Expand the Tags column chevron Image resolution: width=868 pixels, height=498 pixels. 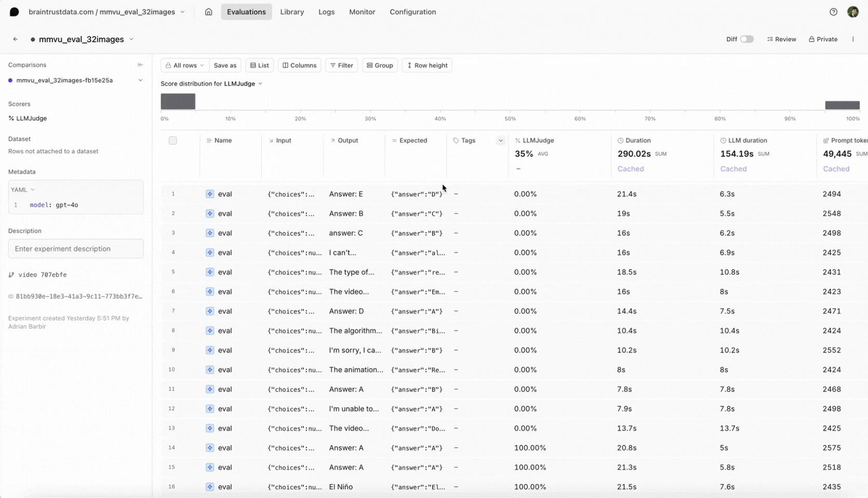500,141
